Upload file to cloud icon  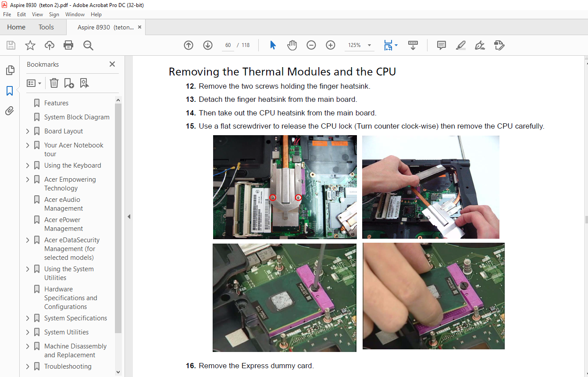pyautogui.click(x=50, y=45)
